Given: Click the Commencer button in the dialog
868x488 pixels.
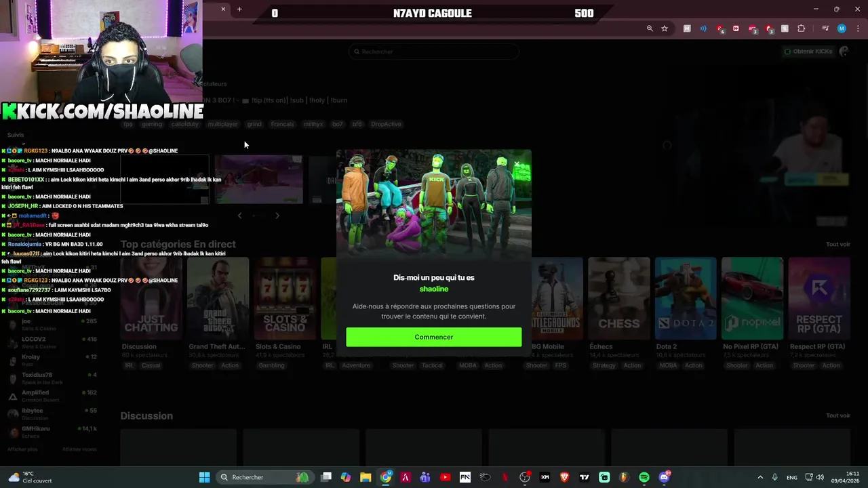Looking at the screenshot, I should click(x=434, y=337).
